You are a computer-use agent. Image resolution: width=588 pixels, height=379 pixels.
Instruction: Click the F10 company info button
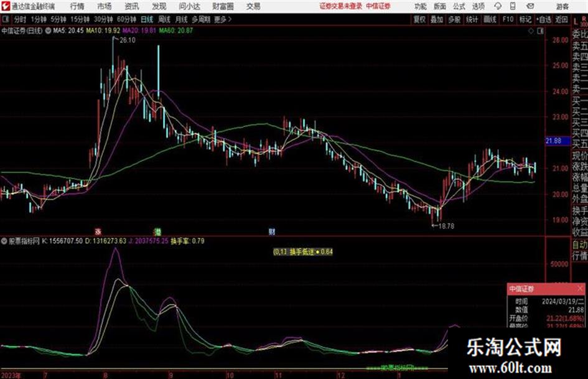(x=508, y=19)
